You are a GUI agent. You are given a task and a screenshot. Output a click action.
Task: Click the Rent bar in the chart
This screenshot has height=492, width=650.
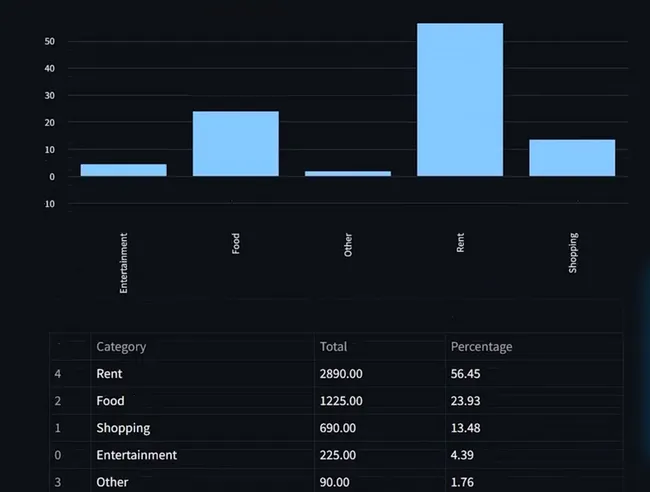tap(460, 100)
